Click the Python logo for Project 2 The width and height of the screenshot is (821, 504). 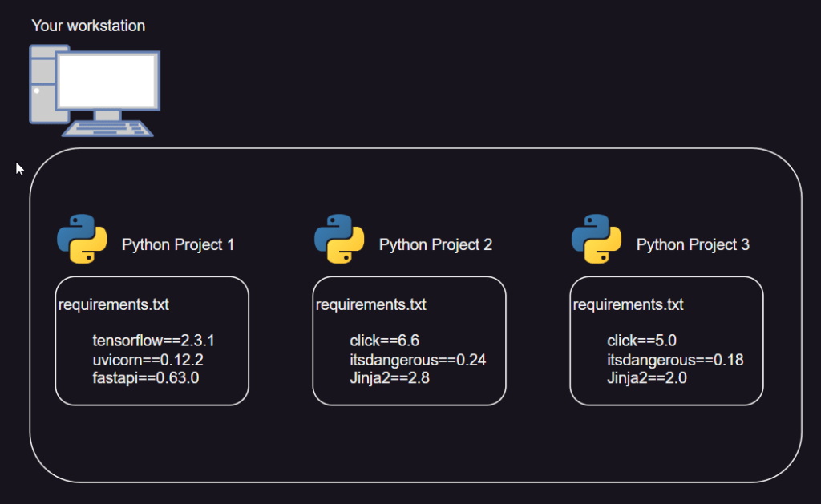339,239
